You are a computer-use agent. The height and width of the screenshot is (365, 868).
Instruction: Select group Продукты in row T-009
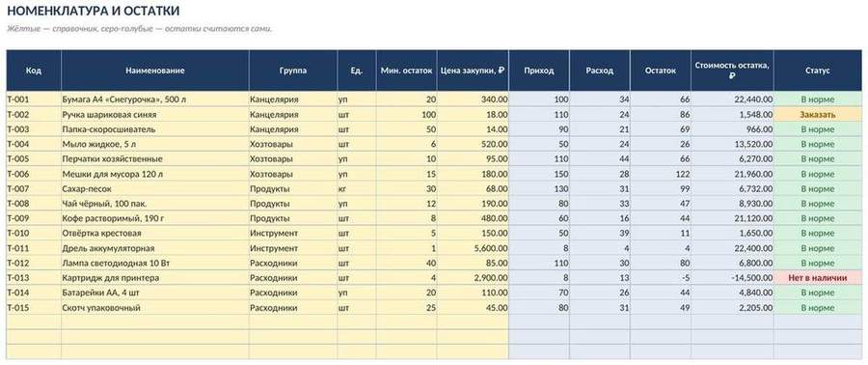pyautogui.click(x=293, y=218)
